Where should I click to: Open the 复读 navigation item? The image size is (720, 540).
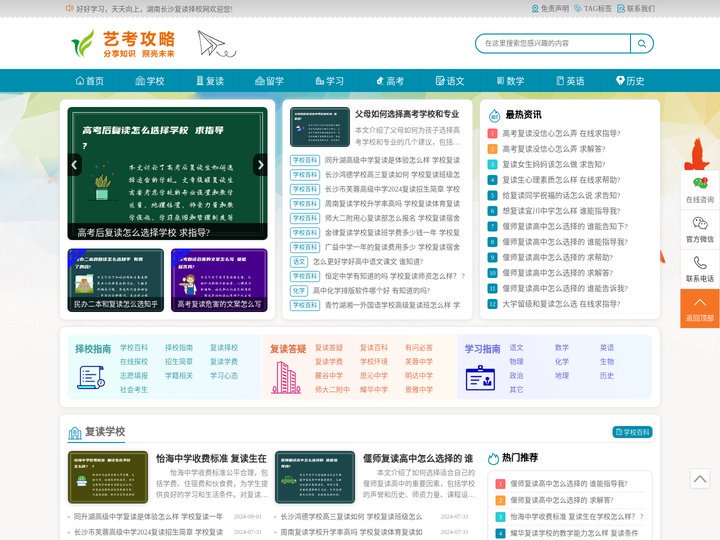coord(210,81)
